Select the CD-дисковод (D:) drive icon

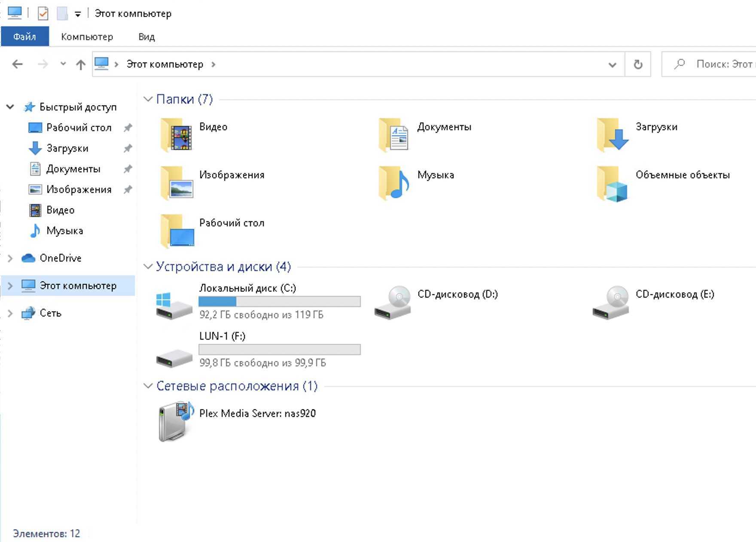pos(392,302)
